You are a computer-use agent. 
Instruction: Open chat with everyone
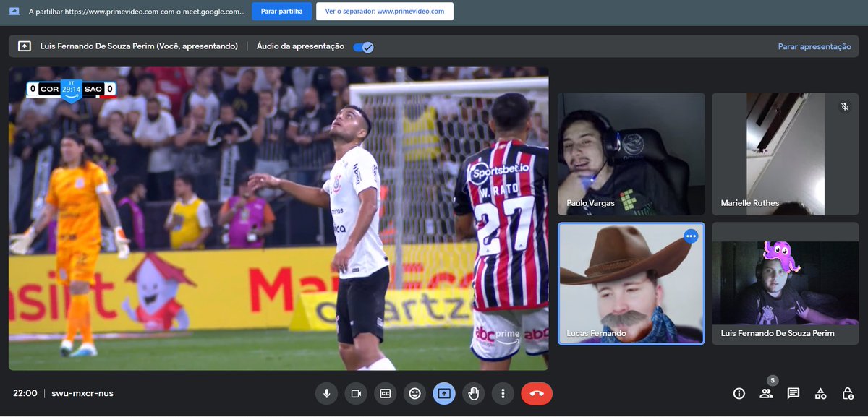(793, 393)
